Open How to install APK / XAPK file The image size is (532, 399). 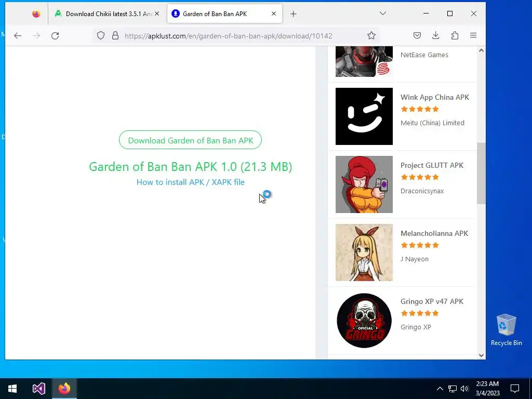190,182
